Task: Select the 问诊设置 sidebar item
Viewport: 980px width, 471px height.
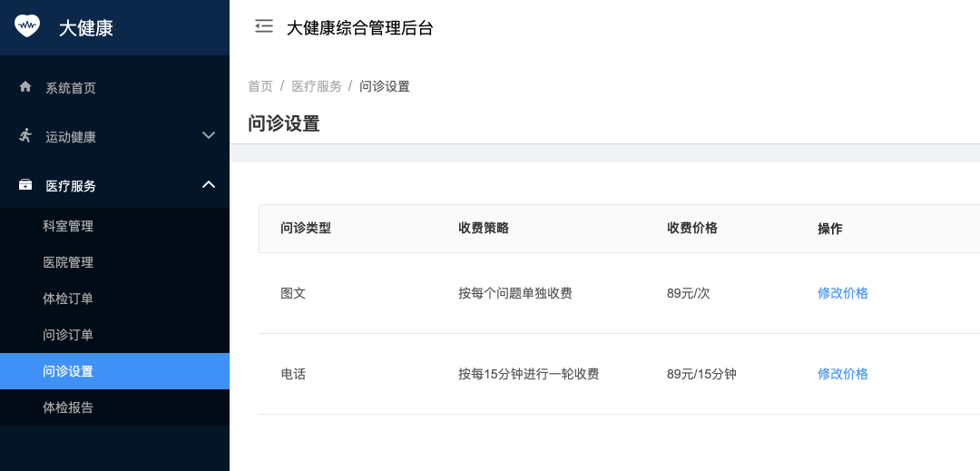Action: click(68, 371)
